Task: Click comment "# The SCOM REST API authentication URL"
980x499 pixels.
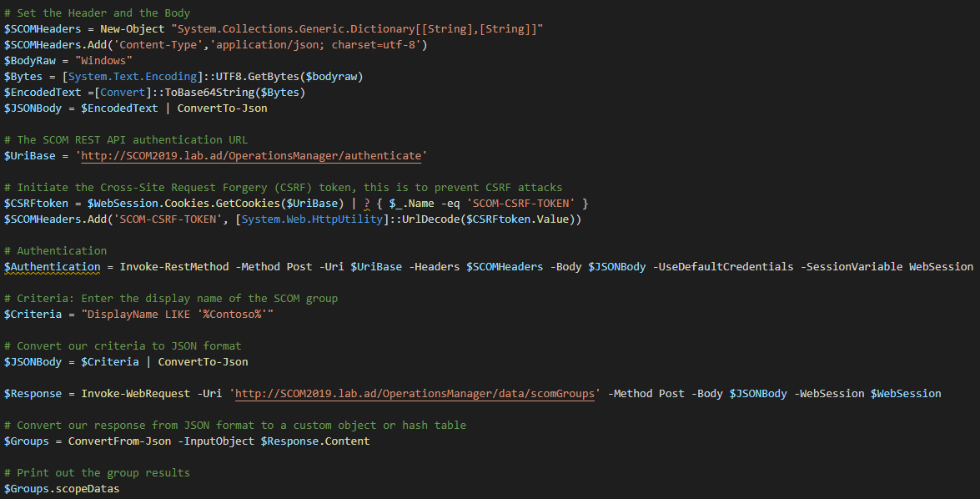Action: (x=126, y=140)
